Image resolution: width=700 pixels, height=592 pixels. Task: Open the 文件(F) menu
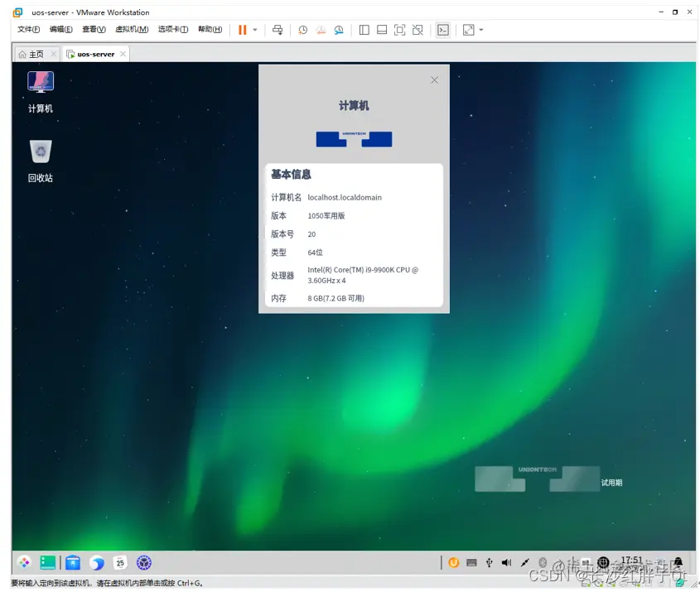click(x=28, y=30)
